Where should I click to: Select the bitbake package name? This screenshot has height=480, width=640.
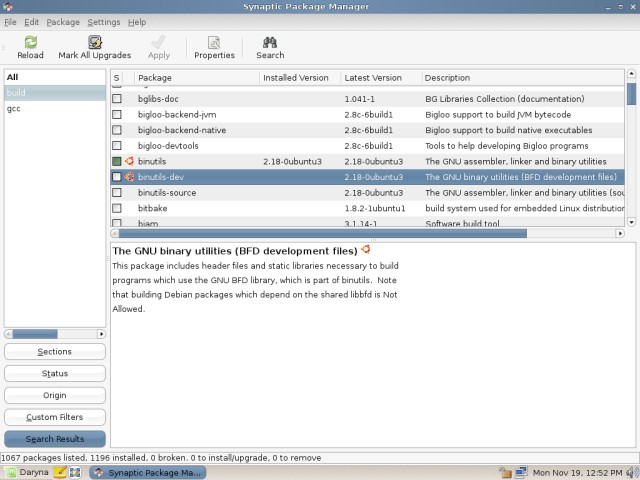tap(153, 208)
